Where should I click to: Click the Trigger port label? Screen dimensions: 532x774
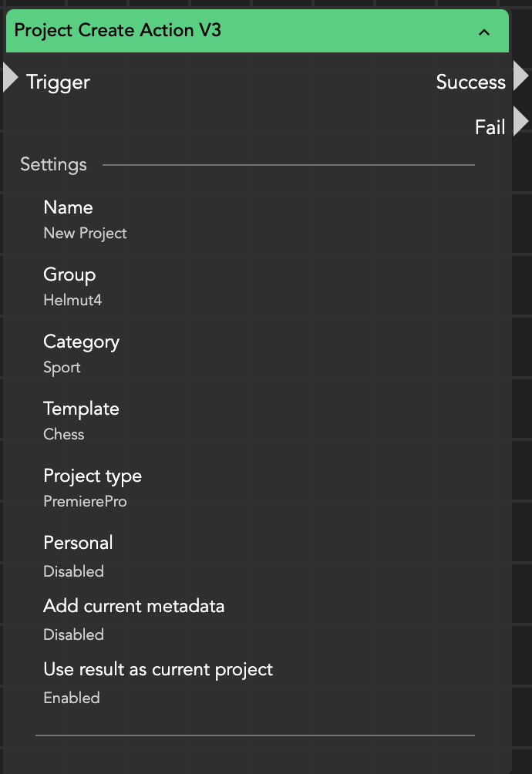tap(58, 82)
